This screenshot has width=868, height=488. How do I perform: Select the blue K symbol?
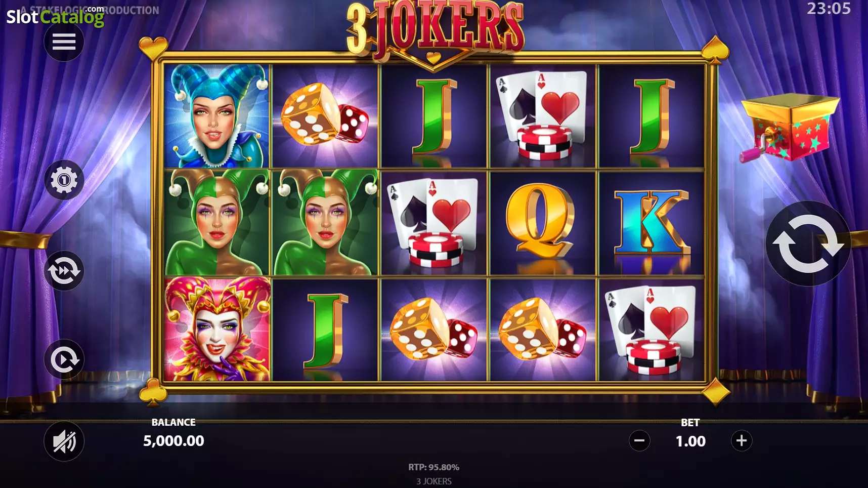[652, 222]
